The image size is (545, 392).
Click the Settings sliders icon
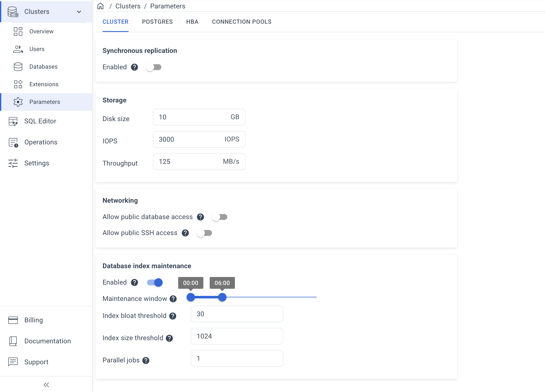click(13, 163)
